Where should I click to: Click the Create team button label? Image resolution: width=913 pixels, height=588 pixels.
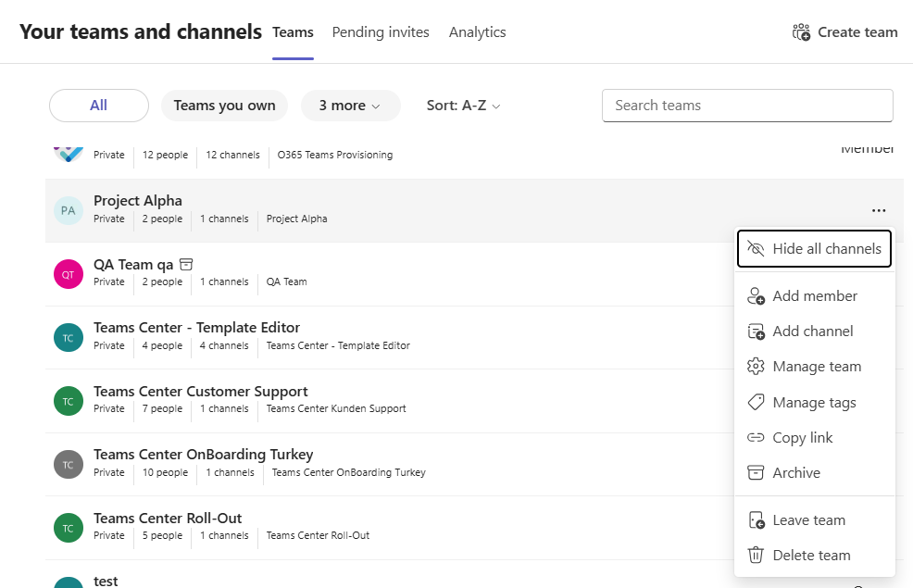coord(857,32)
